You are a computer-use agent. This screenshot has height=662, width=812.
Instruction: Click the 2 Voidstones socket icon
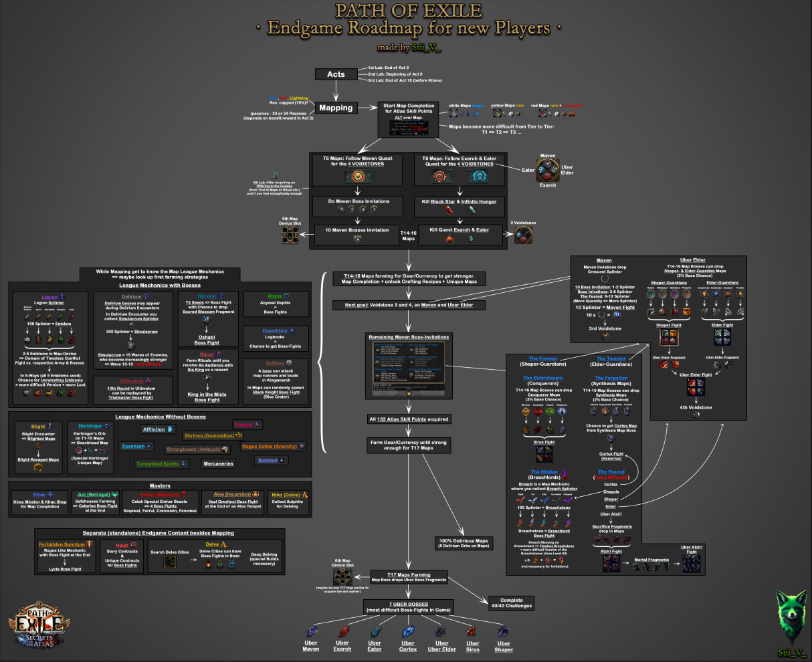524,235
